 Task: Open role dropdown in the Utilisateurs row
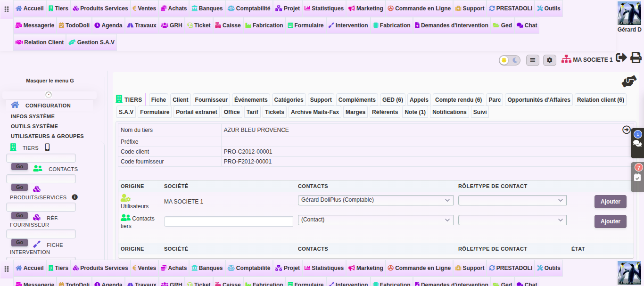512,200
